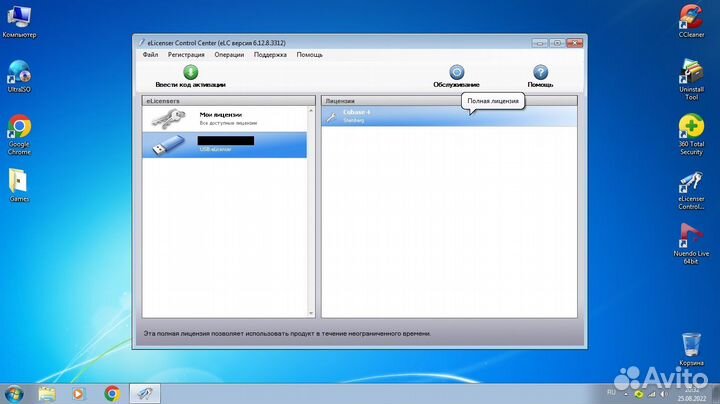This screenshot has height=404, width=720.
Task: Open the UltraISO desktop shortcut
Action: click(19, 77)
